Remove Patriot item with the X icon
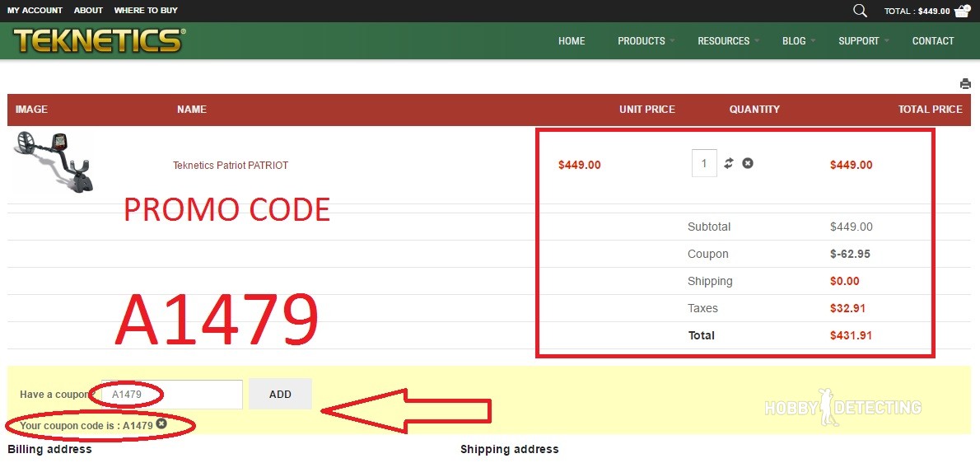 pyautogui.click(x=748, y=163)
